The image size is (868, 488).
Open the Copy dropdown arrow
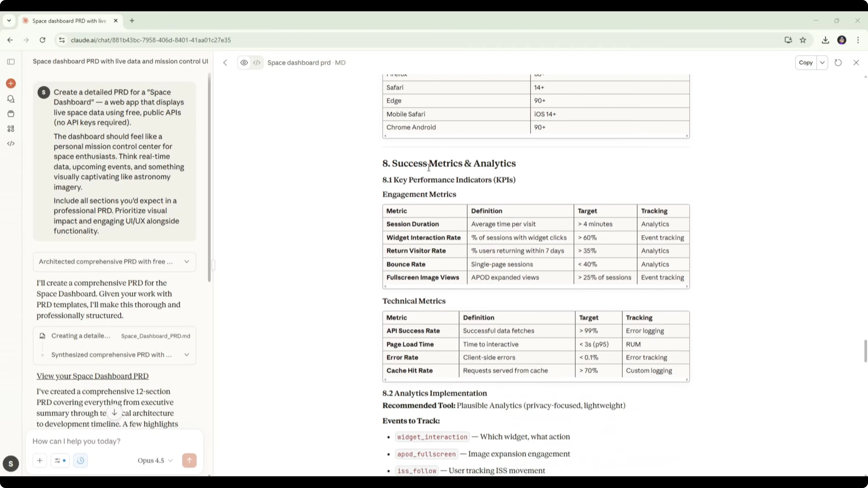tap(822, 63)
